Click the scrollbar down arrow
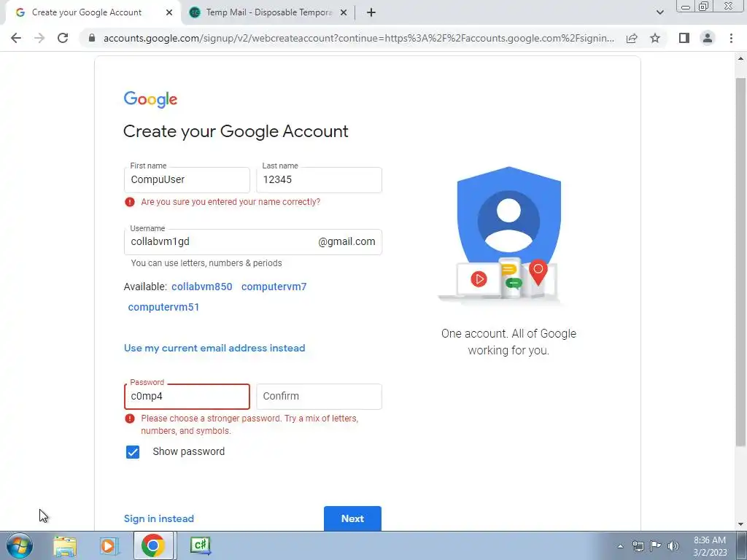747x560 pixels. pyautogui.click(x=740, y=525)
